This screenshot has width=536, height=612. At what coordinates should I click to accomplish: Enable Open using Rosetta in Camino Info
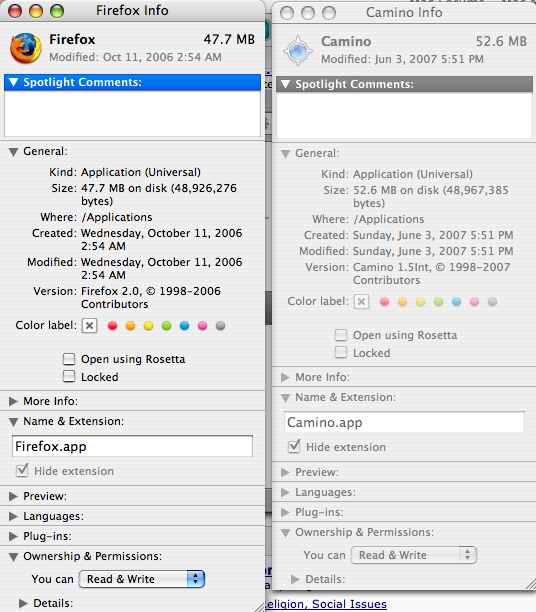(341, 335)
